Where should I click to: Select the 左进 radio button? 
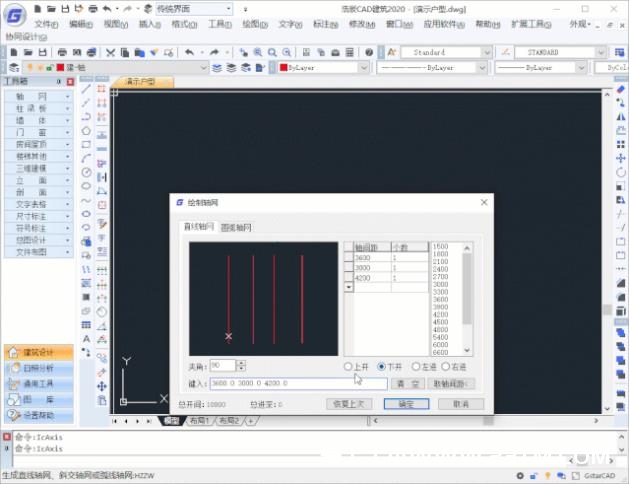[416, 367]
